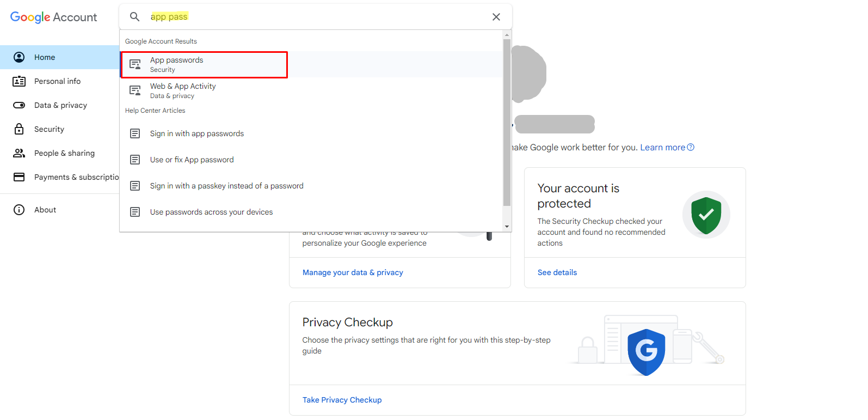This screenshot has height=420, width=868.
Task: Click the Security lock icon in sidebar
Action: pyautogui.click(x=19, y=129)
